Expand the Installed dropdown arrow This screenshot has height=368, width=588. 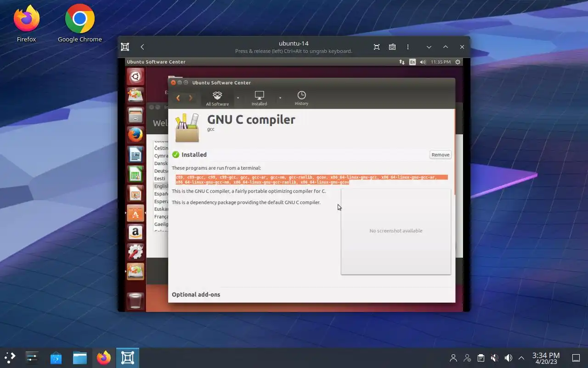tap(280, 98)
